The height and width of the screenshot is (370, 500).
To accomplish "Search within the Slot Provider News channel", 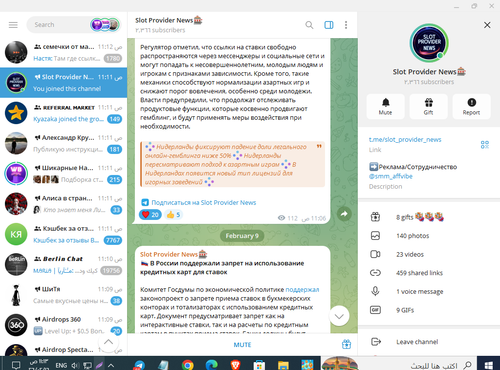I will (x=309, y=25).
